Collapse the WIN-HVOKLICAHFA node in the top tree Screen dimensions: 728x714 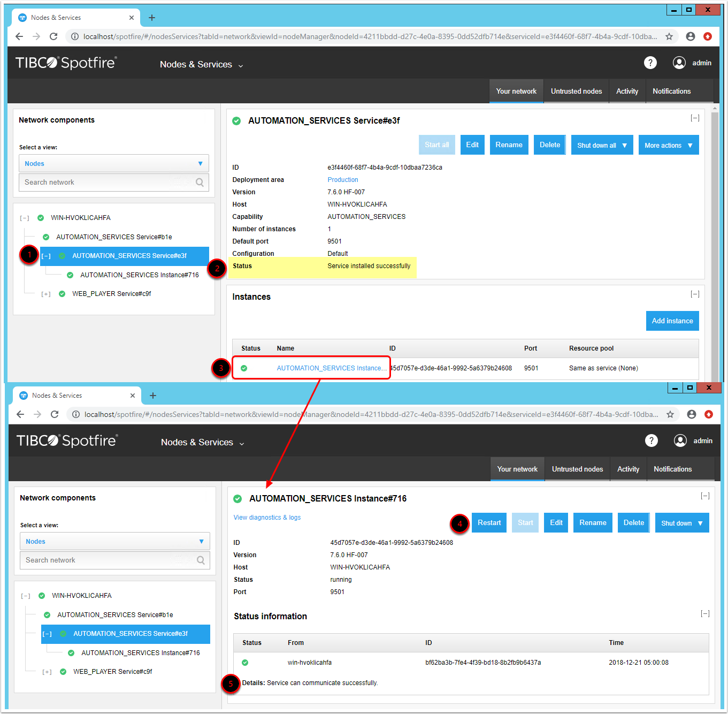(x=25, y=218)
